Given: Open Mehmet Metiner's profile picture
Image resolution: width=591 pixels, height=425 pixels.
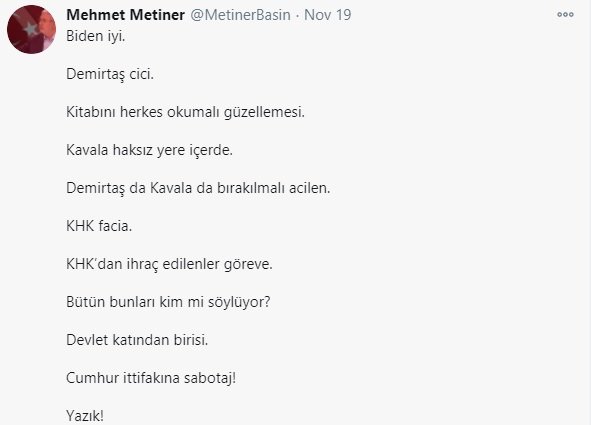Looking at the screenshot, I should coord(31,29).
